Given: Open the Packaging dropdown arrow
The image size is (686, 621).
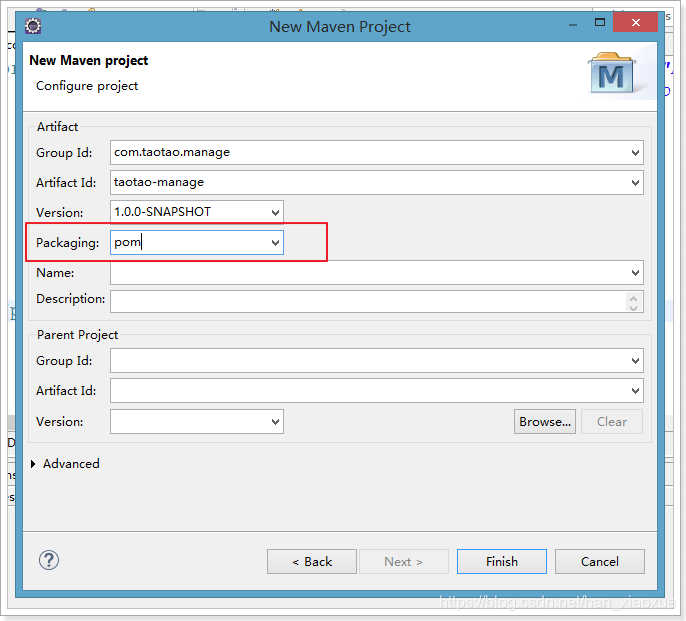Looking at the screenshot, I should coord(275,242).
